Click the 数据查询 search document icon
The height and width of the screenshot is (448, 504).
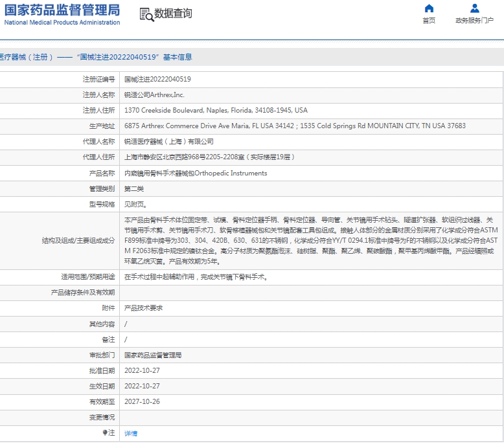146,14
